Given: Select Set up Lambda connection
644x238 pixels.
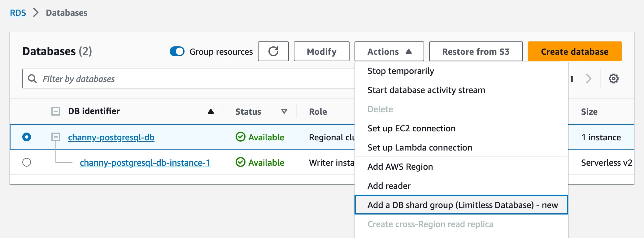Looking at the screenshot, I should click(x=461, y=148).
